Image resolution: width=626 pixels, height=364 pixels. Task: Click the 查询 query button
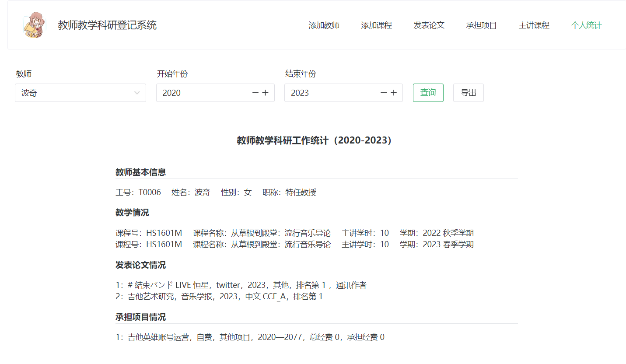click(x=428, y=93)
